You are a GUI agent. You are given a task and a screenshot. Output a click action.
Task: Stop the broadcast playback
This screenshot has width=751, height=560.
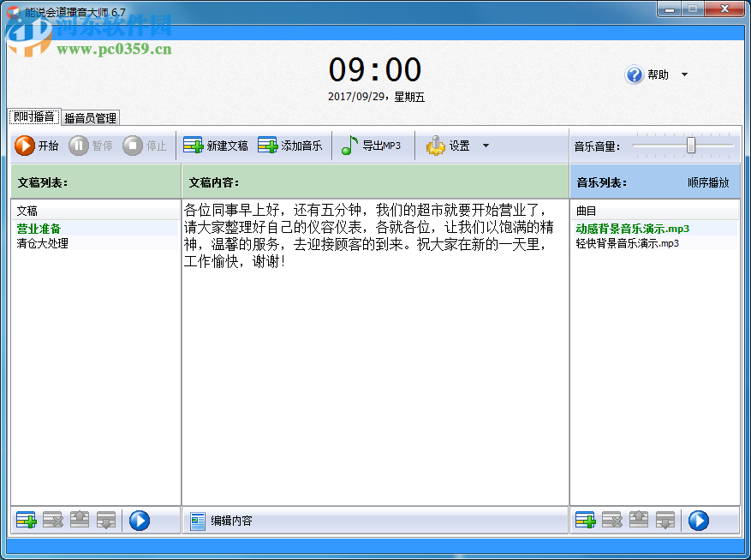(146, 145)
